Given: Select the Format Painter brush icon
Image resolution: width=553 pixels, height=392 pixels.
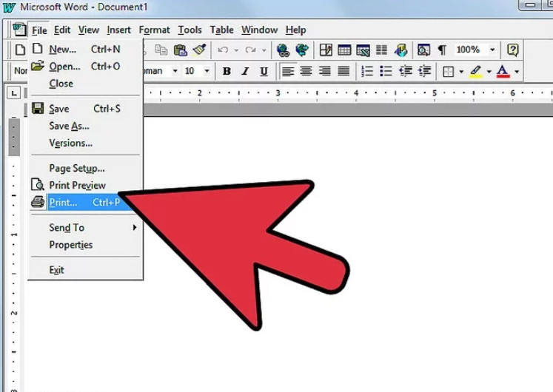Looking at the screenshot, I should pyautogui.click(x=199, y=50).
